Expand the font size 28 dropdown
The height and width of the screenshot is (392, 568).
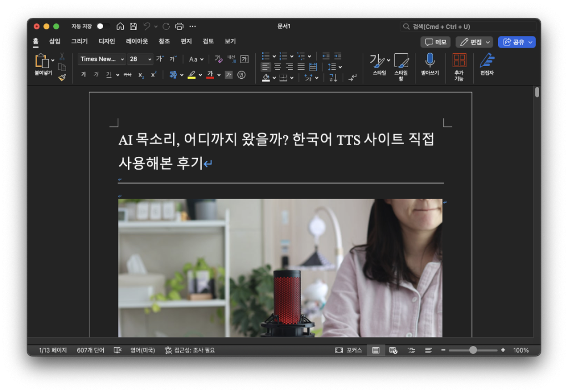pyautogui.click(x=150, y=59)
